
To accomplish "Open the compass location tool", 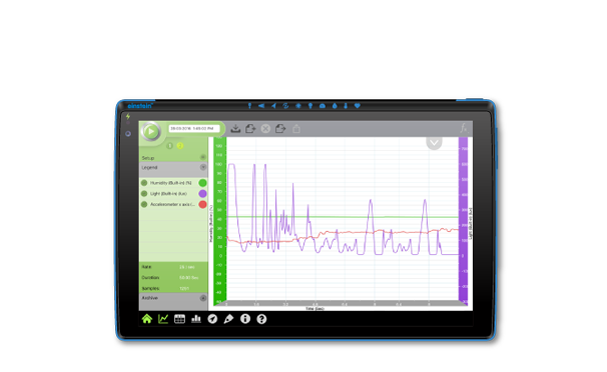I will tap(213, 319).
